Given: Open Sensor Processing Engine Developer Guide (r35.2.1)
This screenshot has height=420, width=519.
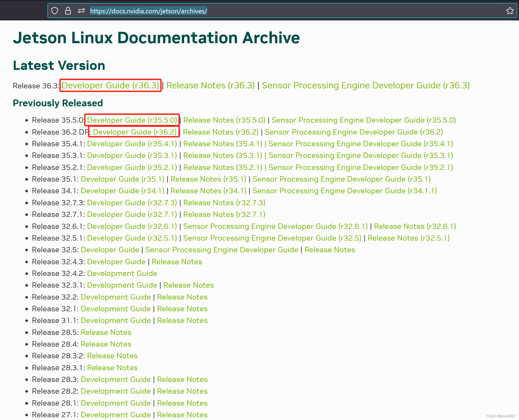Looking at the screenshot, I should coord(360,167).
